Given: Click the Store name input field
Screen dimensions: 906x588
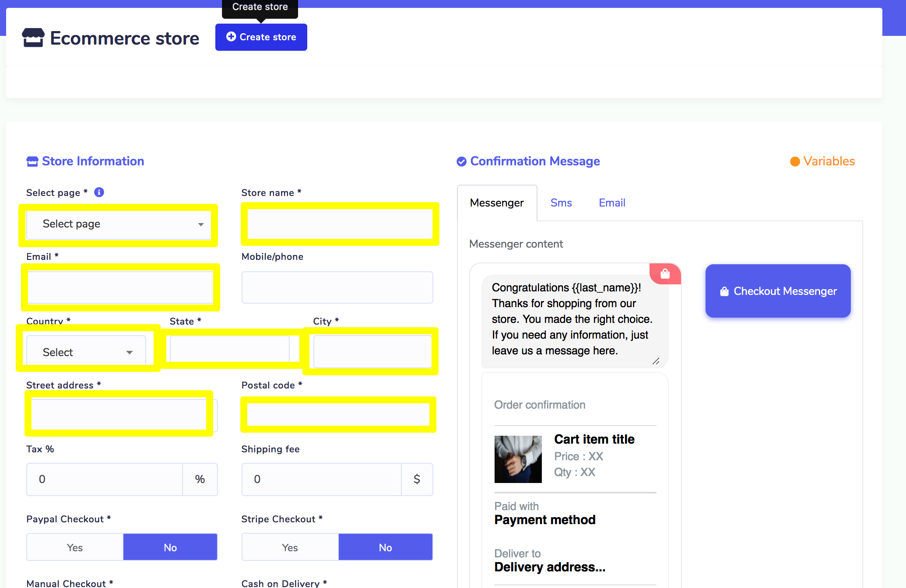Looking at the screenshot, I should (340, 224).
